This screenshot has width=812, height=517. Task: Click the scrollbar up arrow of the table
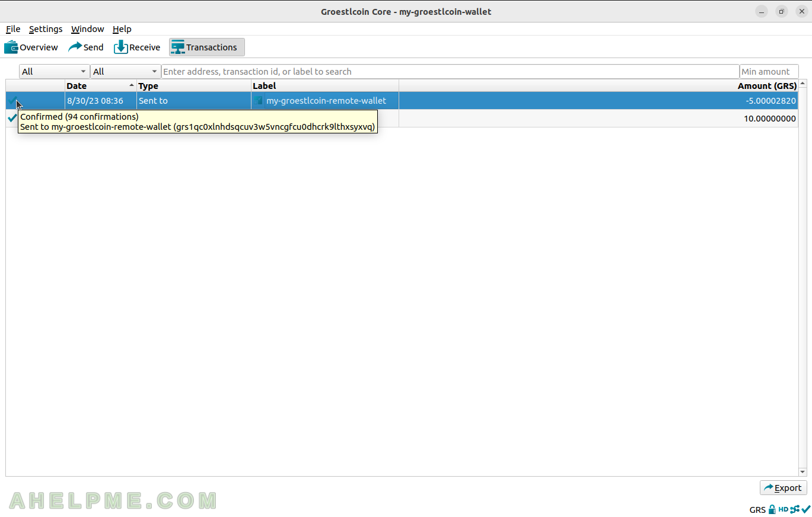[803, 84]
